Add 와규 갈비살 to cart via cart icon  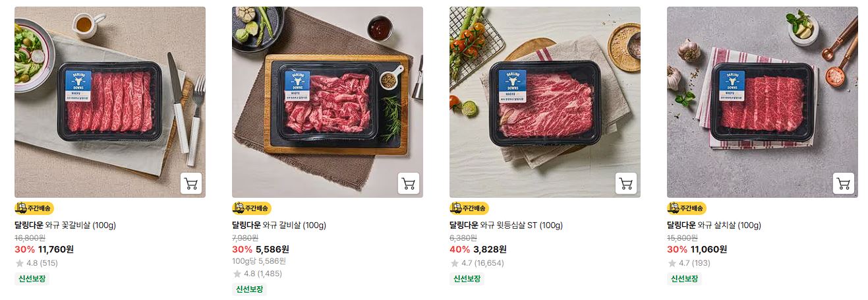pos(409,183)
